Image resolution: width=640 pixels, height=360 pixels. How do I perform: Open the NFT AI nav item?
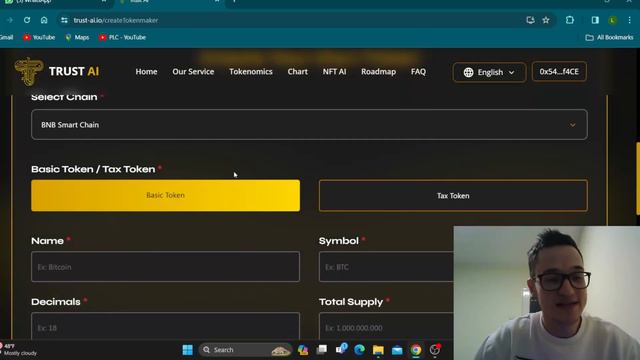click(x=334, y=71)
